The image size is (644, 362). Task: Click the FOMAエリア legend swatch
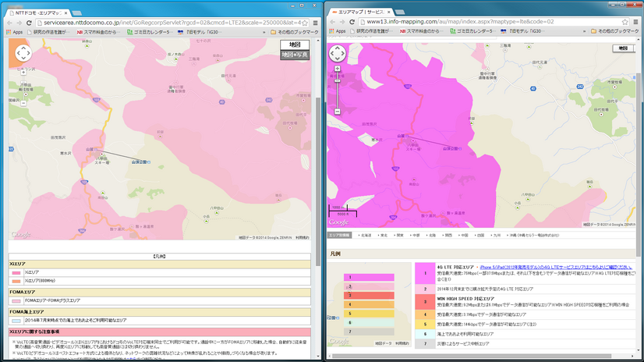click(16, 301)
